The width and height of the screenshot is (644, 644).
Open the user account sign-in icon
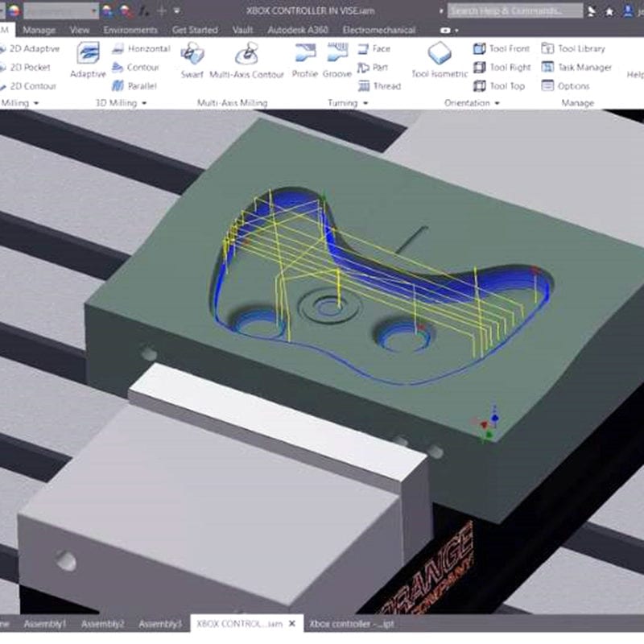coord(628,11)
